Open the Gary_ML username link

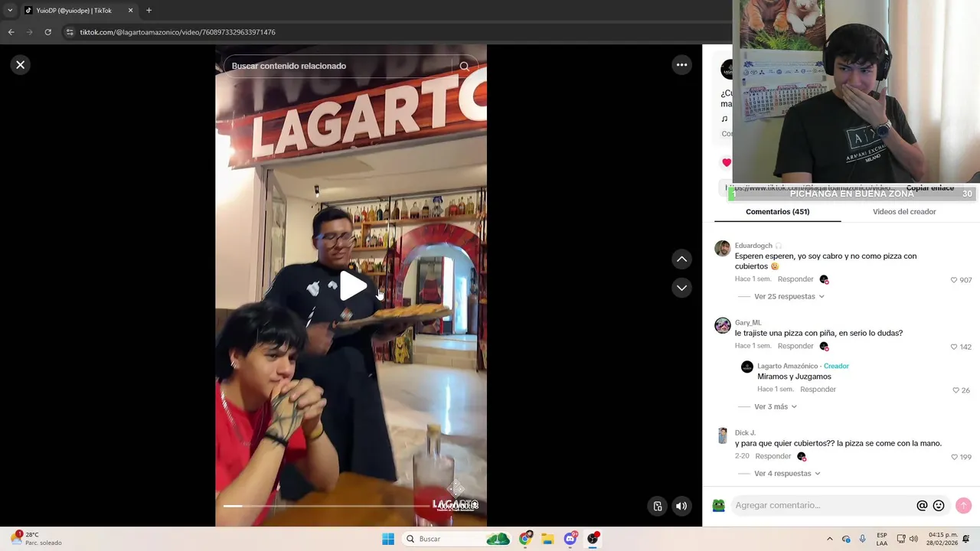pos(748,323)
